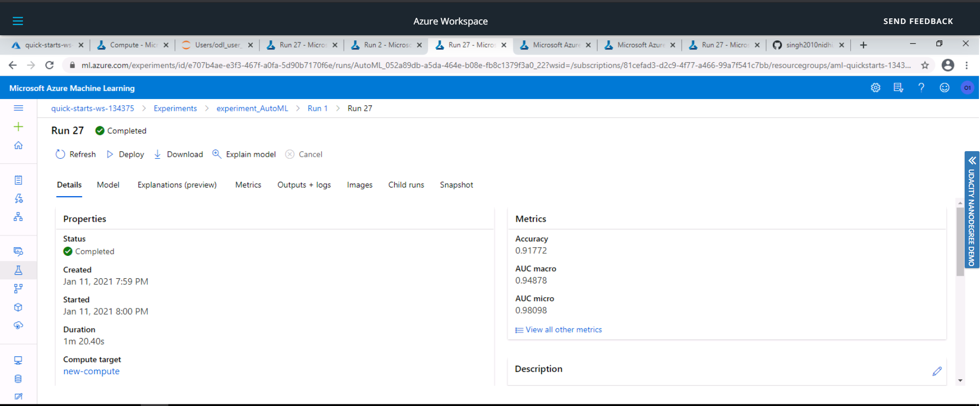Viewport: 980px width, 406px height.
Task: Switch to the quick-starts-ws browser tab
Action: 48,45
